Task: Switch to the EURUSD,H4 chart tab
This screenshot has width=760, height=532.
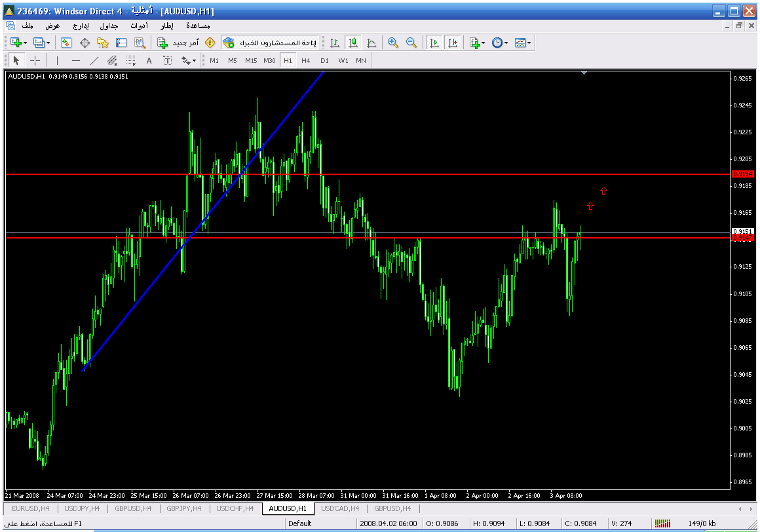Action: 31,508
